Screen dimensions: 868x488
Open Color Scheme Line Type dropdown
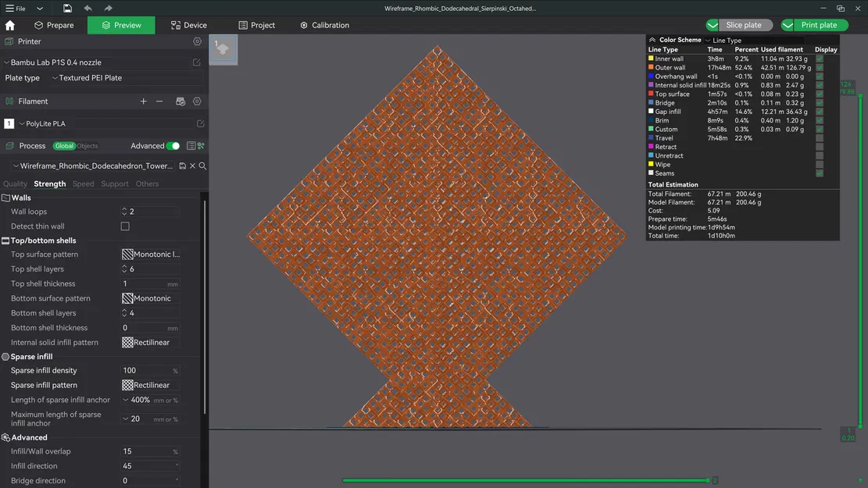pos(708,41)
